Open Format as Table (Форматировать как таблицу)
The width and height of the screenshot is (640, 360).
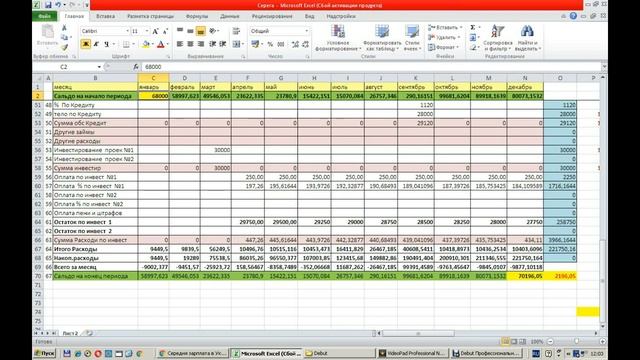(381, 38)
